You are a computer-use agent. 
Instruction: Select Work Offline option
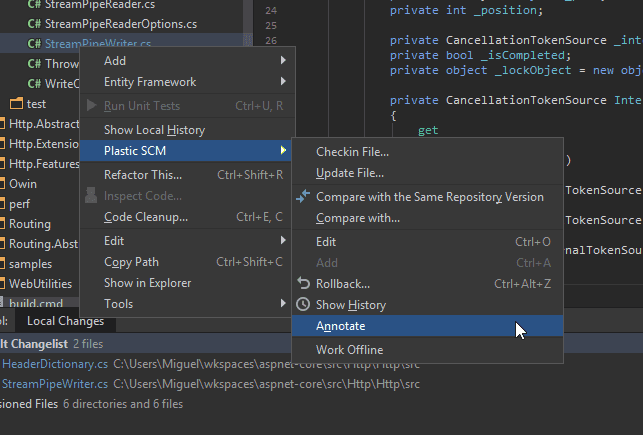[x=349, y=350]
